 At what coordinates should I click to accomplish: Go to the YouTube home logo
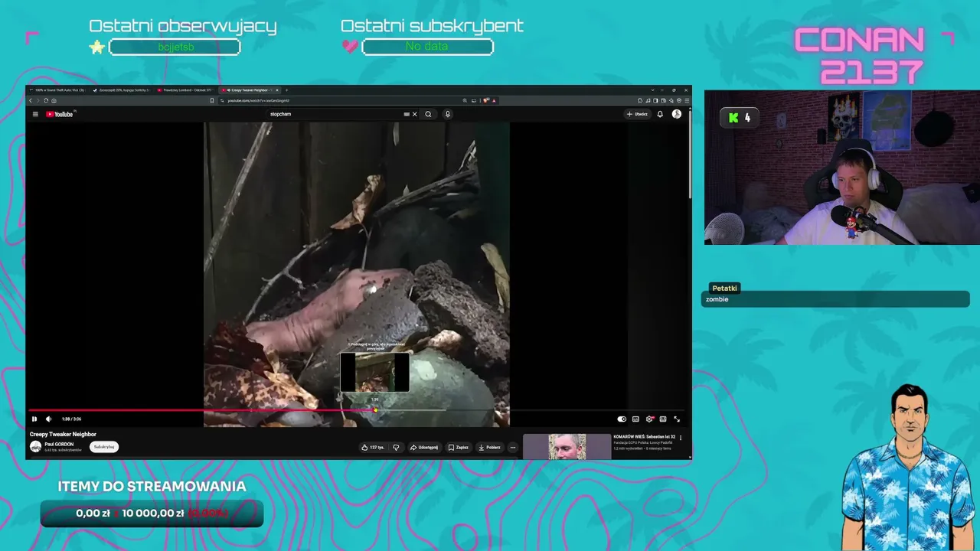(60, 114)
